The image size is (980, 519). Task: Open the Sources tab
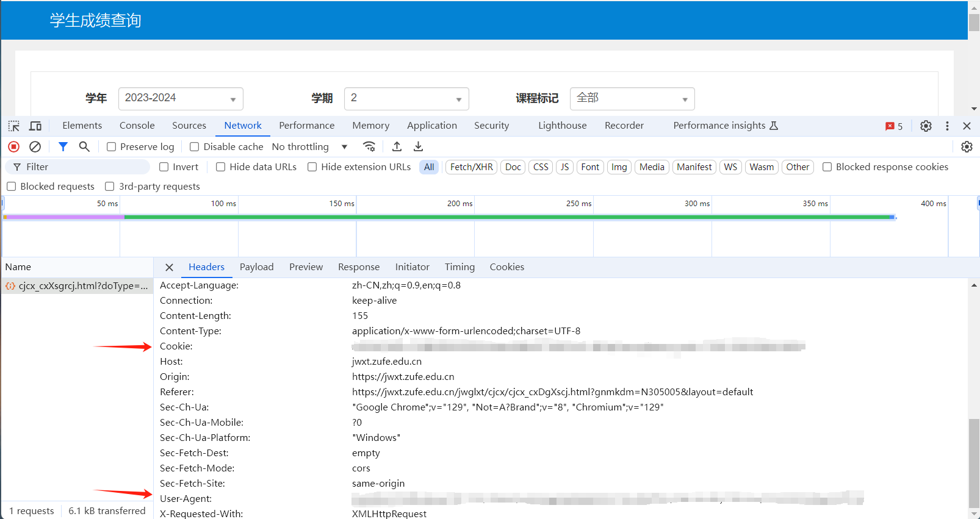189,126
